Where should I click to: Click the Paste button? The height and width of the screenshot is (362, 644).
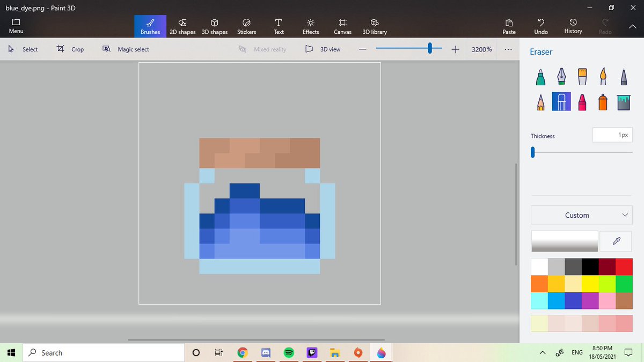tap(509, 26)
